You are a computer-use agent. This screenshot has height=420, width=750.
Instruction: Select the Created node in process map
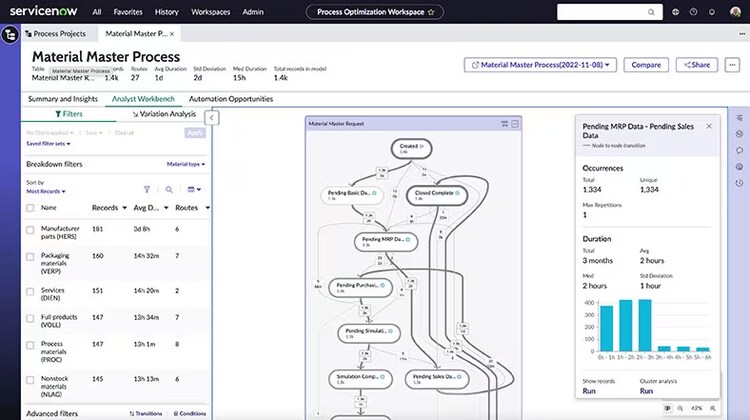pos(411,148)
